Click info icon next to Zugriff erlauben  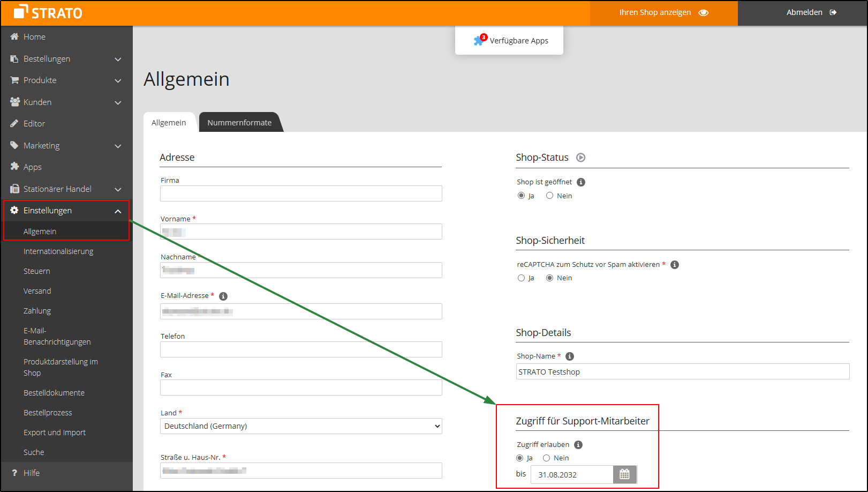click(578, 445)
